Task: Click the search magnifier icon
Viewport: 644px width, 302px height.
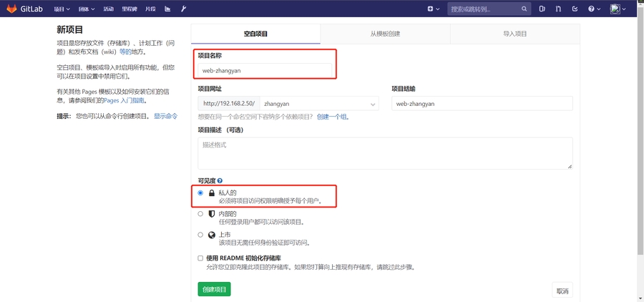Action: [x=524, y=9]
